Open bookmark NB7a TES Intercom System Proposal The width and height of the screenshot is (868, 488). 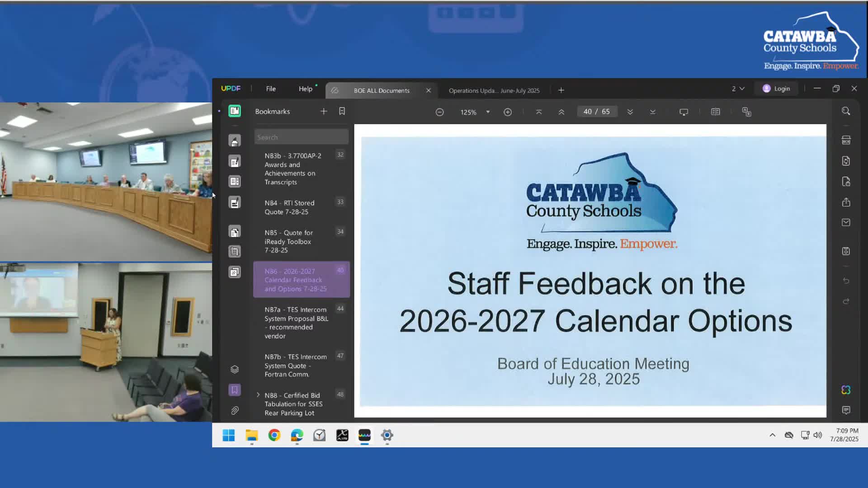(301, 323)
